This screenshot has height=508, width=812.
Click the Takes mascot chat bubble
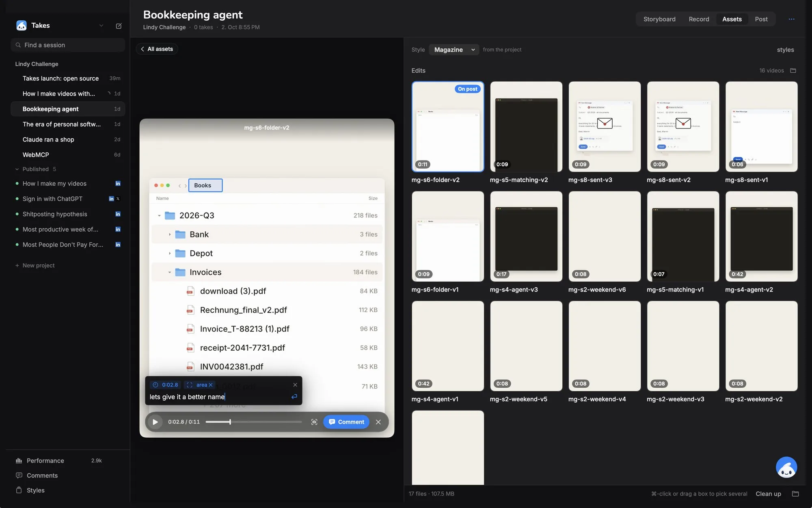(786, 467)
